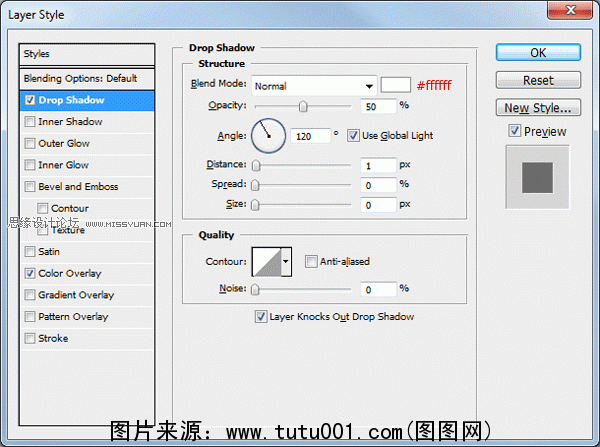Enable the Gradient Overlay checkbox
The width and height of the screenshot is (600, 447).
click(x=30, y=295)
